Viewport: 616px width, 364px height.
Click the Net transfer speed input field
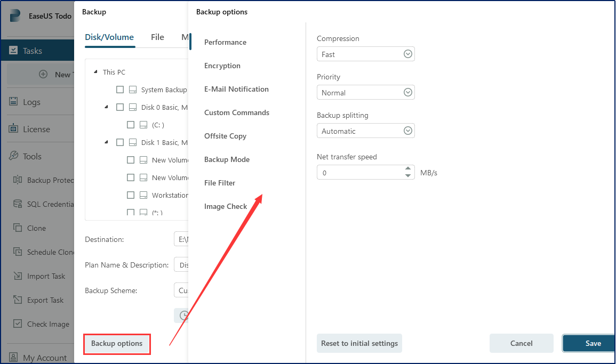360,173
